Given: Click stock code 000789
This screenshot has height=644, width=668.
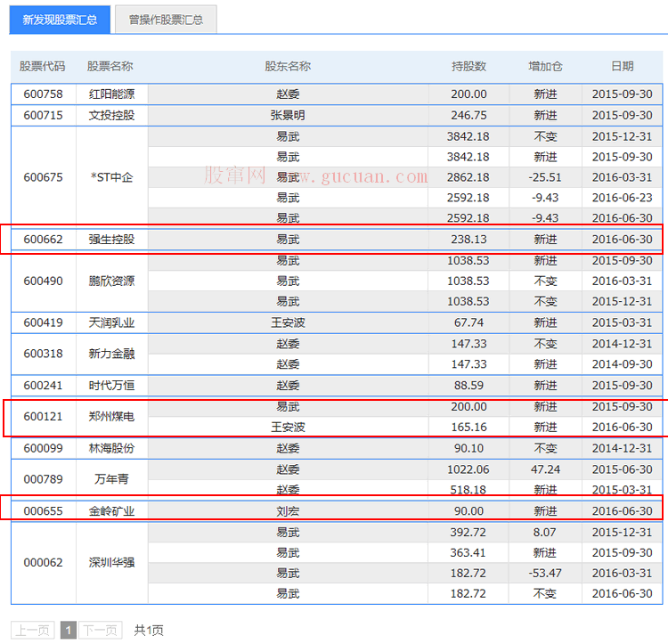Looking at the screenshot, I should coord(43,479).
